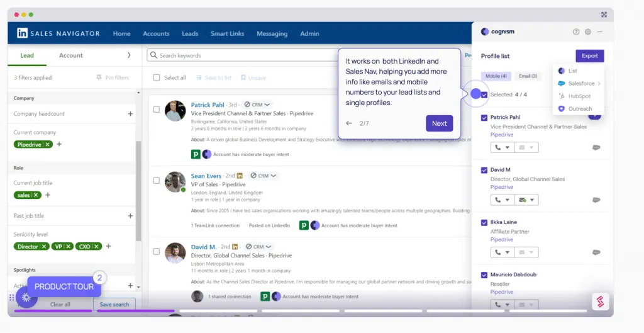Click Sean Evers' profile photo
This screenshot has width=644, height=333.
point(175,182)
